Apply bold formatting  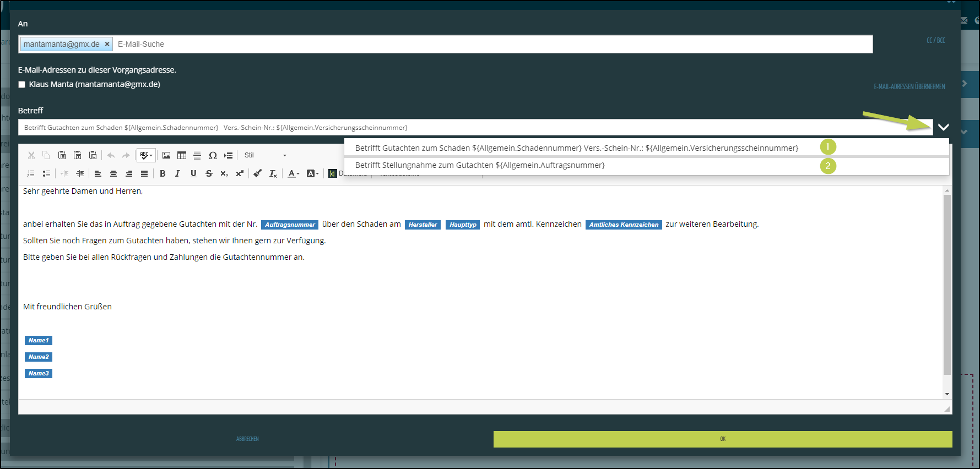163,173
